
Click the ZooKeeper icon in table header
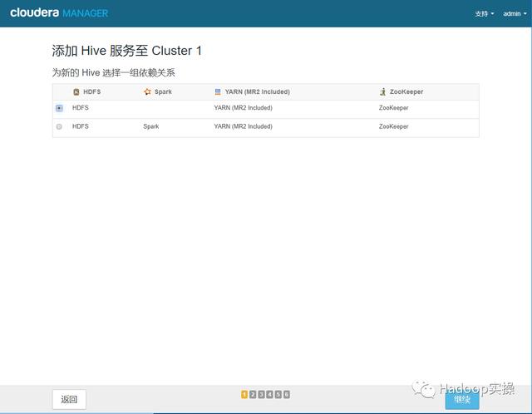[382, 91]
